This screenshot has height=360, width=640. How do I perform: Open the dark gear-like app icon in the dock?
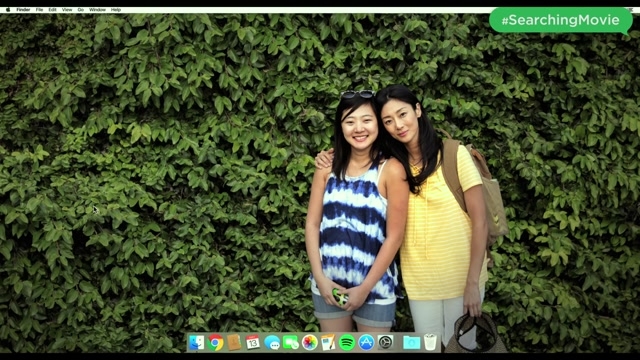(385, 342)
